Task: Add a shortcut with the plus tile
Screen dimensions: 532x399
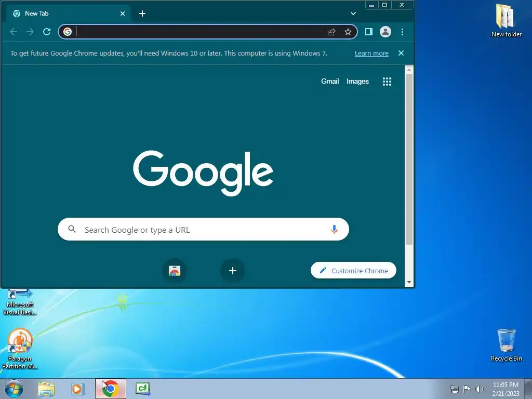Action: click(233, 271)
